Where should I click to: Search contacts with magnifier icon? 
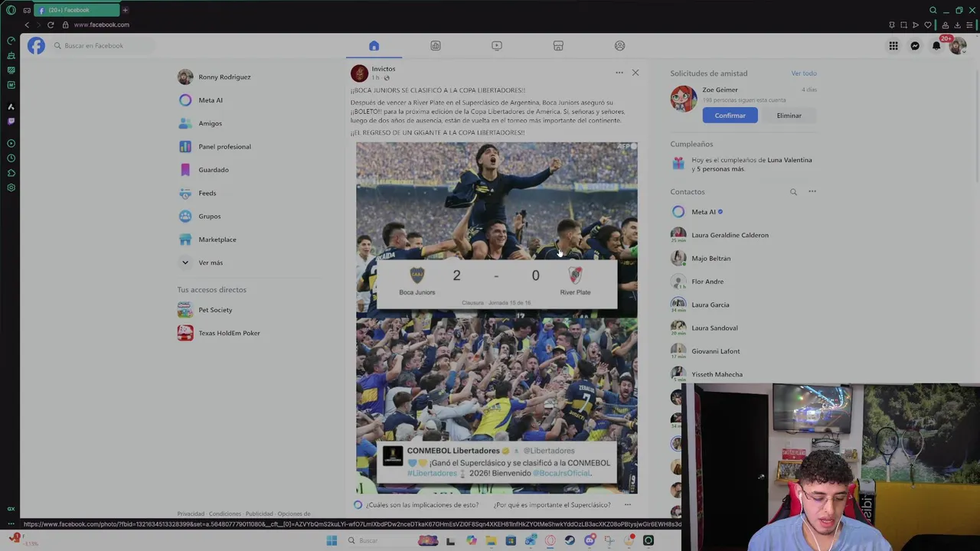(x=793, y=192)
